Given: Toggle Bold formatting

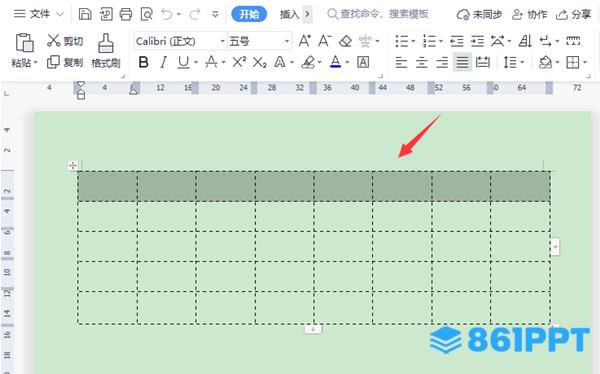Looking at the screenshot, I should tap(143, 62).
